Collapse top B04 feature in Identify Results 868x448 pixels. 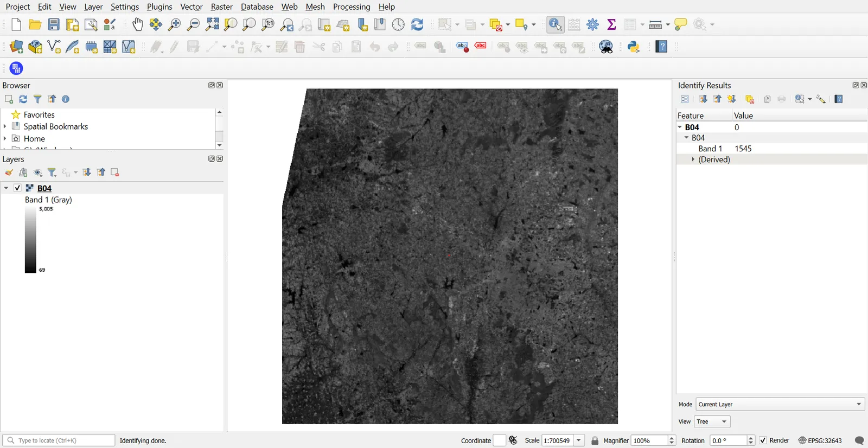click(x=680, y=127)
